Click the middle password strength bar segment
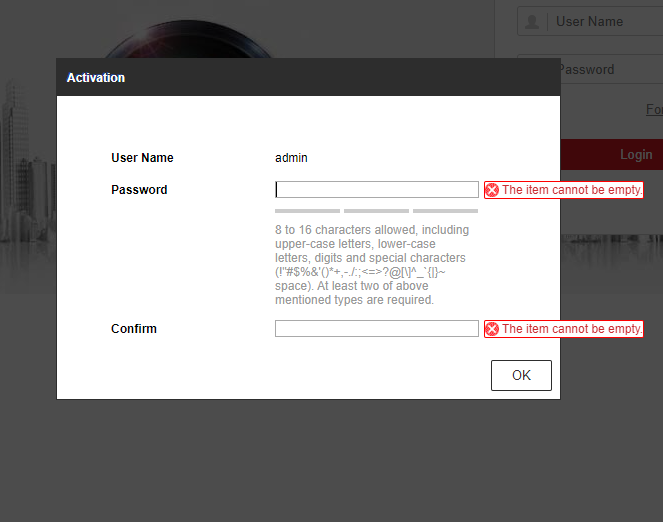The image size is (663, 522). pos(376,210)
